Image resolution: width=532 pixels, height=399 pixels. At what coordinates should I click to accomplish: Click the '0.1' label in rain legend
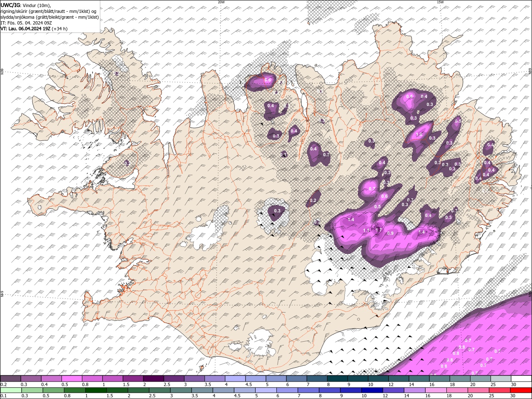(3, 396)
